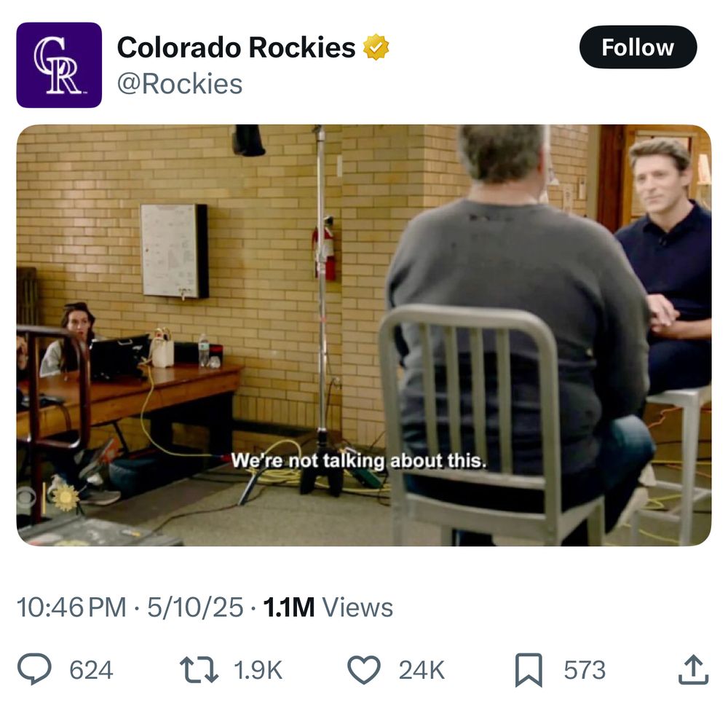Click the 5/10/25 post date
728x724 pixels.
[x=195, y=607]
